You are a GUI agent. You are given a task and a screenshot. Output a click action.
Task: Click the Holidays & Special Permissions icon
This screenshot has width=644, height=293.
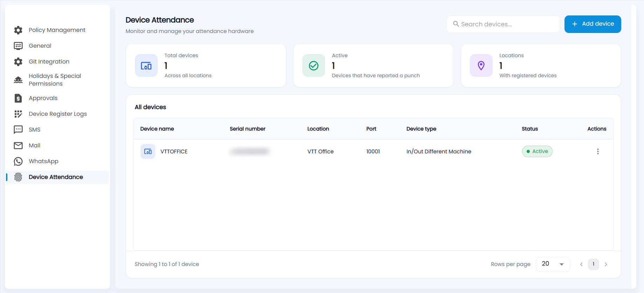pos(18,80)
